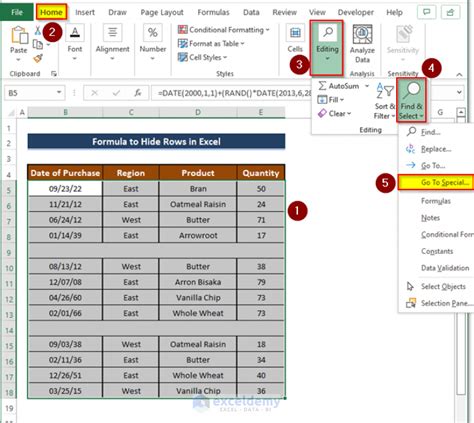Switch to the Page Layout tab
Image resolution: width=474 pixels, height=423 pixels.
(162, 12)
